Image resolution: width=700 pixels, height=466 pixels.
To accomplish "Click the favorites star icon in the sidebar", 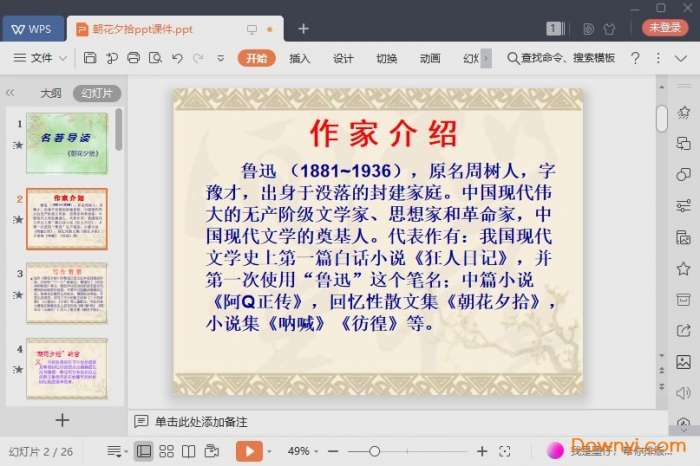I will (x=683, y=269).
